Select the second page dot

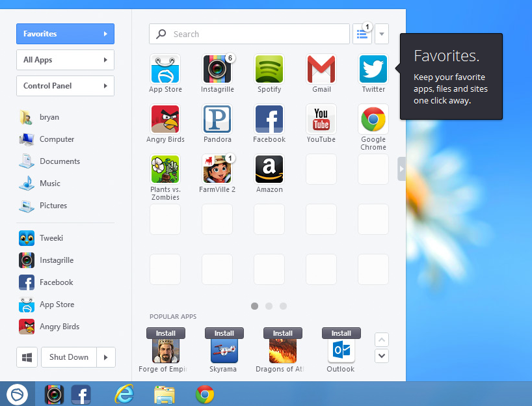pos(269,305)
